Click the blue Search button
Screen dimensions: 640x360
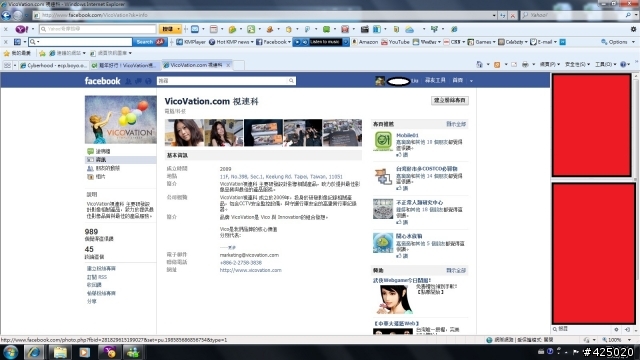click(149, 42)
